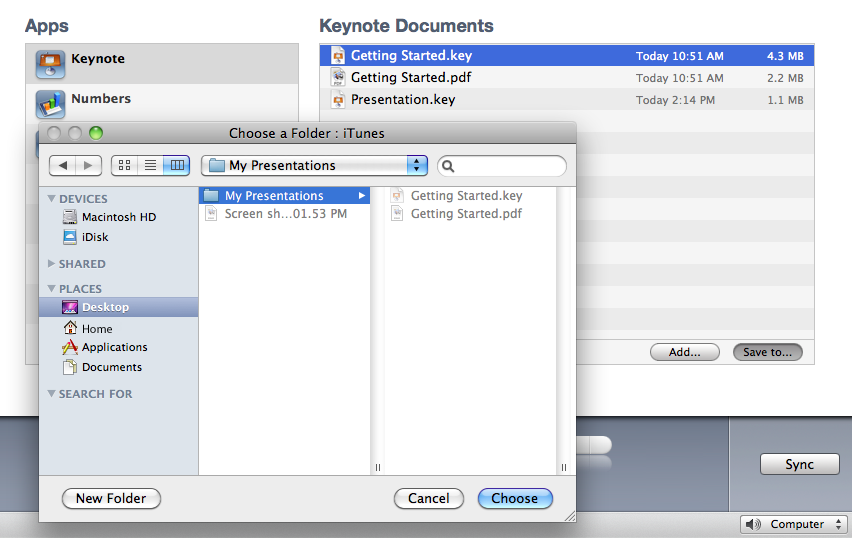The image size is (852, 538).
Task: Click the Getting Started.pdf file icon in Keynote Documents
Action: 338,77
